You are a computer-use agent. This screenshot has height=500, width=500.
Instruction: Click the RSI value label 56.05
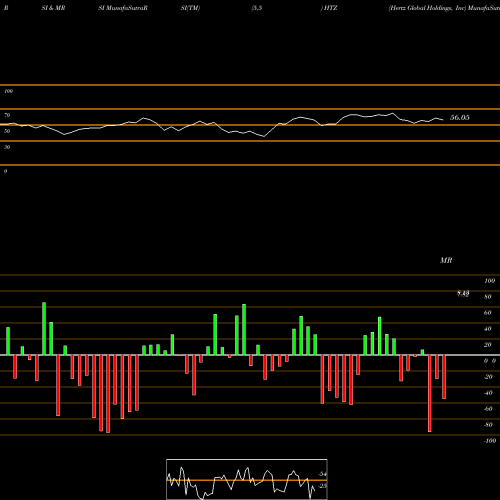pyautogui.click(x=460, y=117)
